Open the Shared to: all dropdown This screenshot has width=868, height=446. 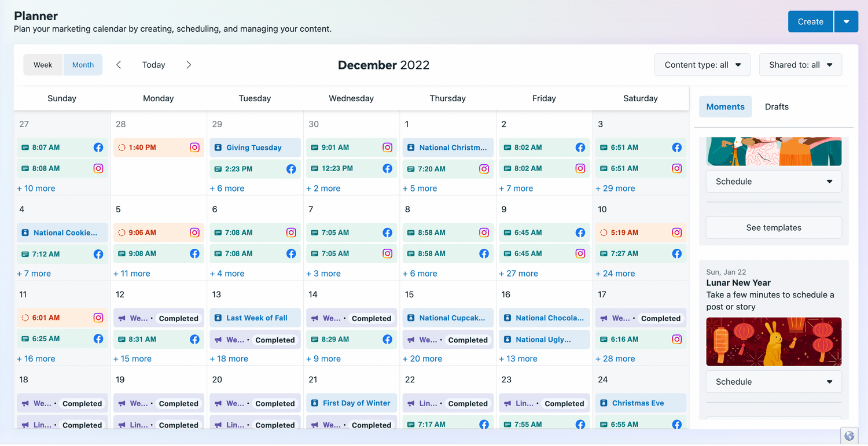800,65
